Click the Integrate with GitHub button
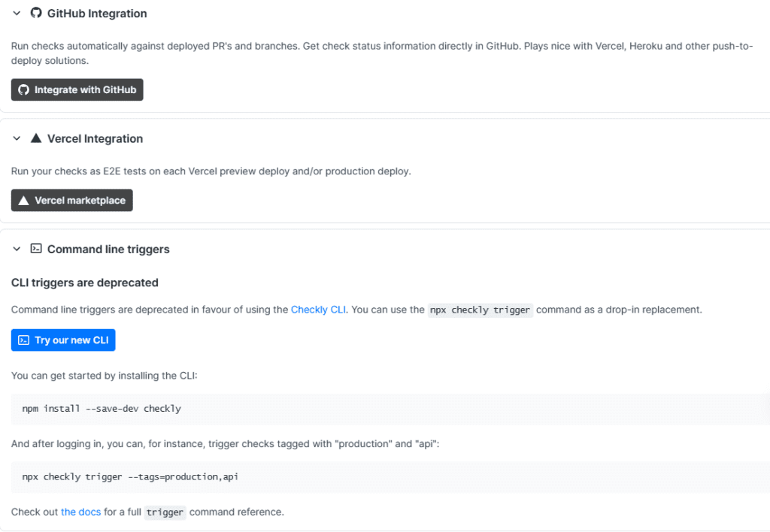The width and height of the screenshot is (770, 532). pyautogui.click(x=77, y=90)
